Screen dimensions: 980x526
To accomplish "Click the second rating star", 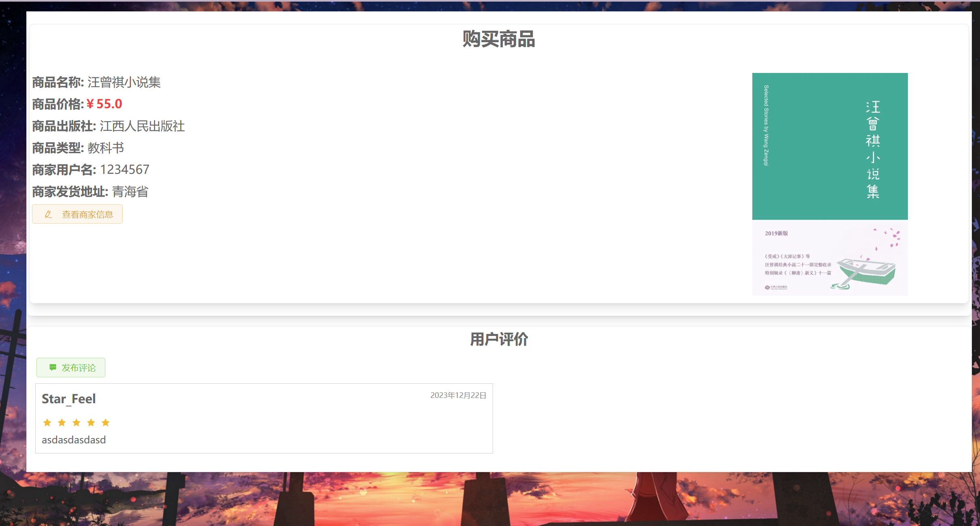I will coord(62,423).
